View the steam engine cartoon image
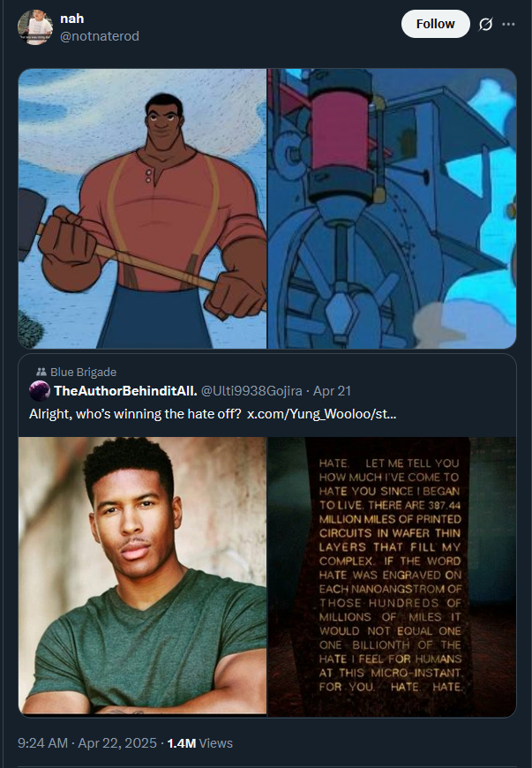 tap(392, 208)
